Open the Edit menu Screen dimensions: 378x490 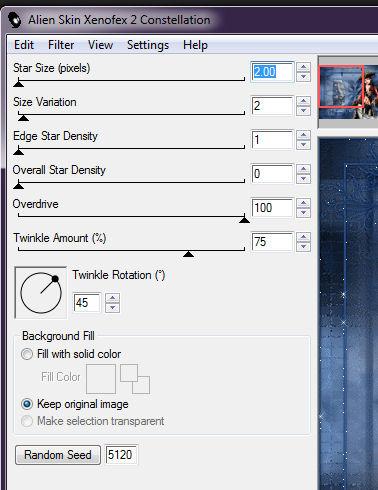[24, 45]
